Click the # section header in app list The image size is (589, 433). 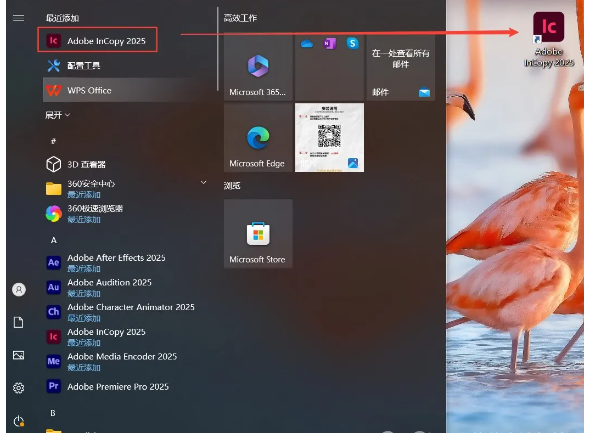53,141
